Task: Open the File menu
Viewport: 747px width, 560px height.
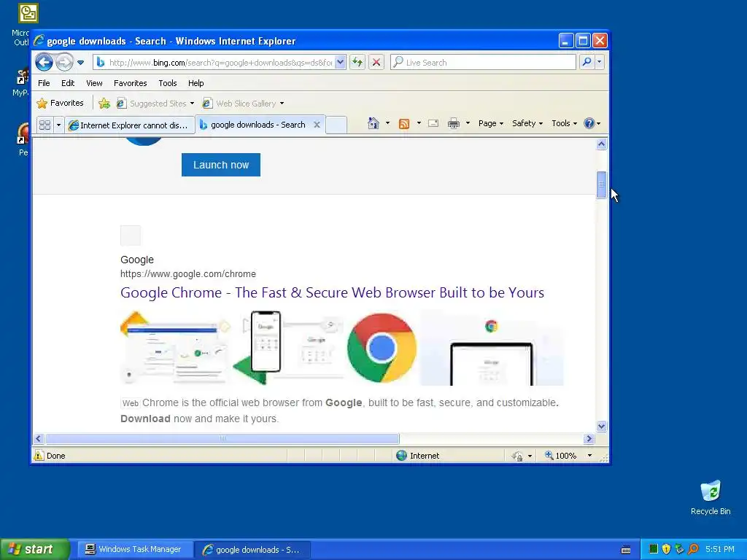Action: (44, 83)
